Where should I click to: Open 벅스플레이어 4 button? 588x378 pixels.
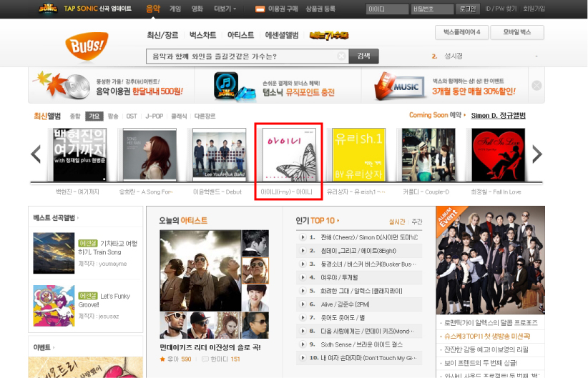pos(461,32)
